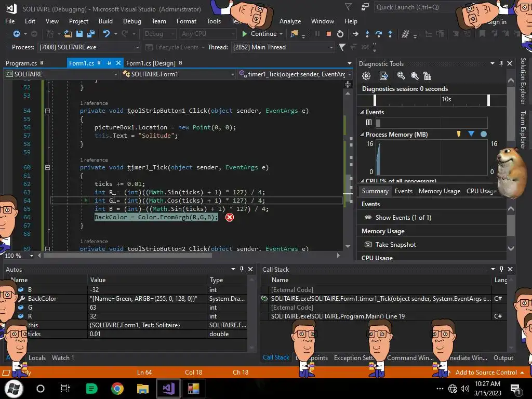
Task: Open the Process dropdown showing SOLITAIRE.exe
Action: coord(89,47)
